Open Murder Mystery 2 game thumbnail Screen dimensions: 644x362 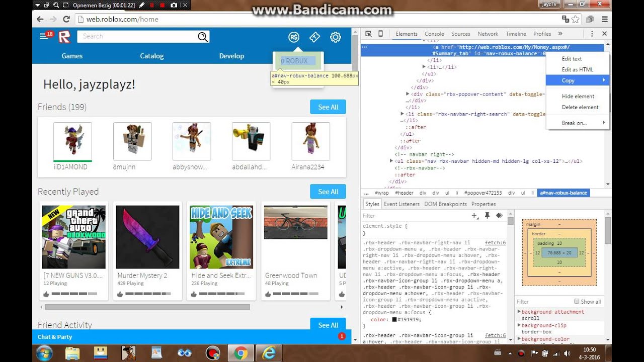point(147,237)
